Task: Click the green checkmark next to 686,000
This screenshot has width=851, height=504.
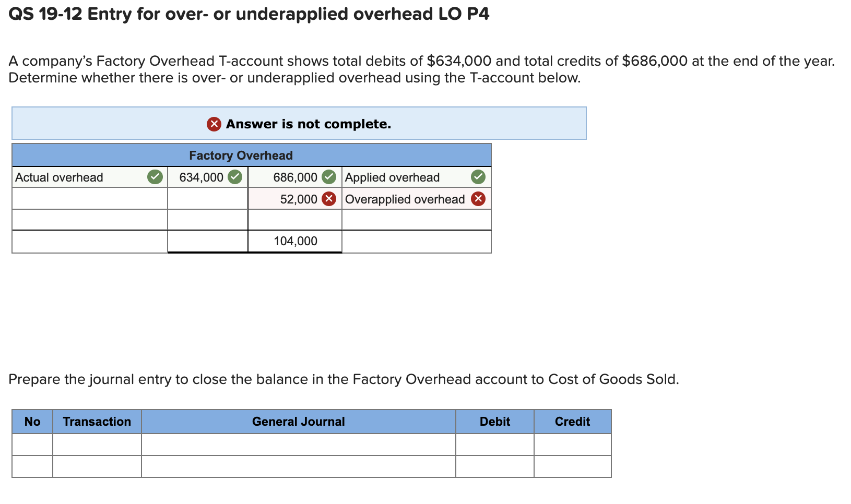Action: [328, 177]
